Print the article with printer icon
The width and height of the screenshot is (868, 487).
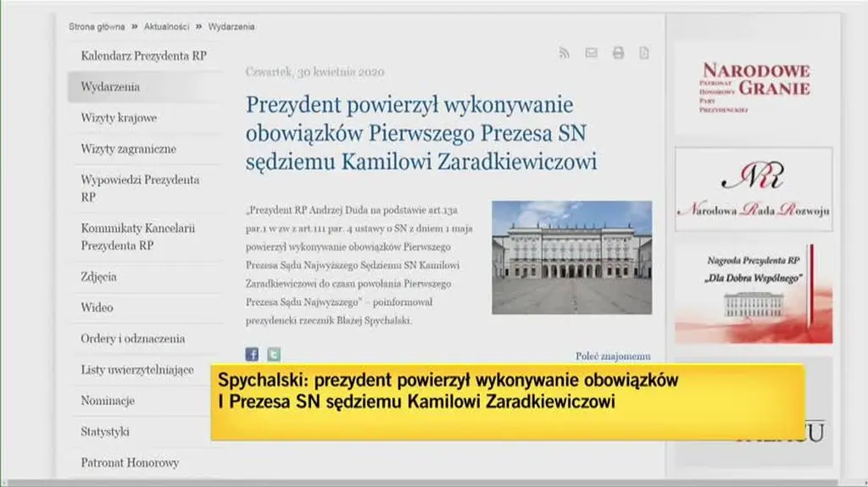click(618, 53)
